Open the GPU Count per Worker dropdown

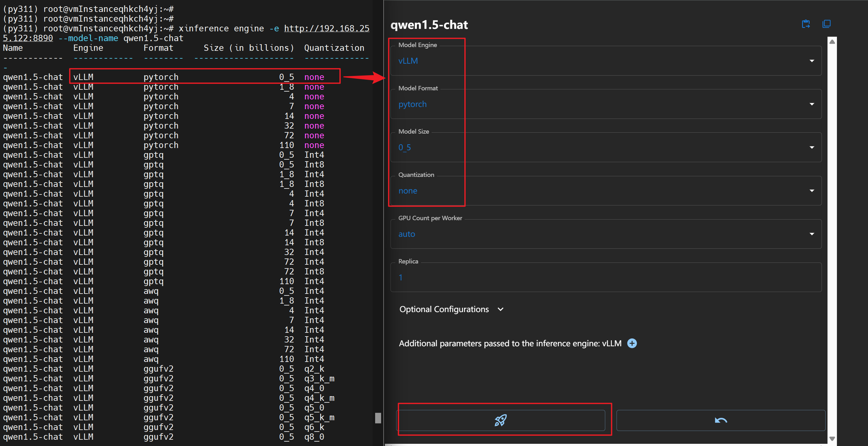coord(606,234)
